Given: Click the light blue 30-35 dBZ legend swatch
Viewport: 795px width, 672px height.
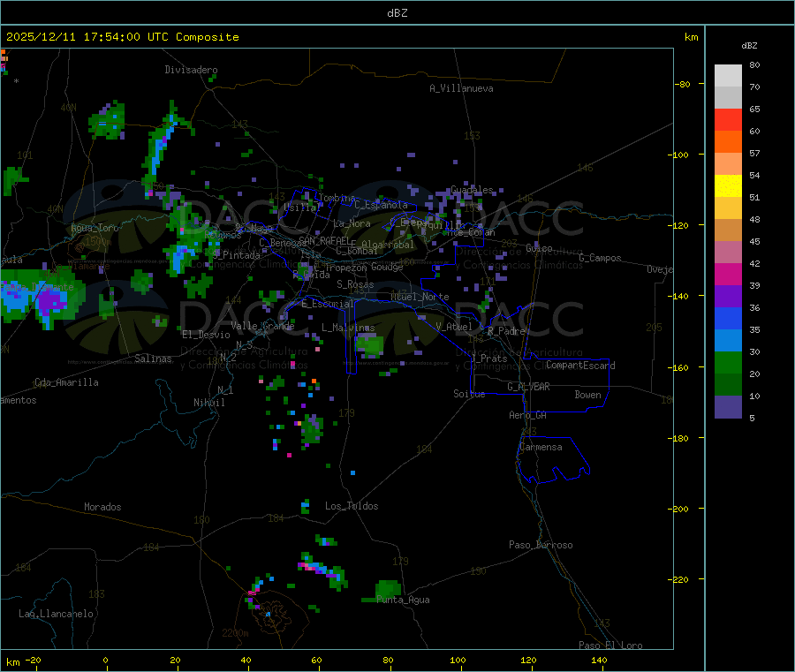Looking at the screenshot, I should (728, 341).
